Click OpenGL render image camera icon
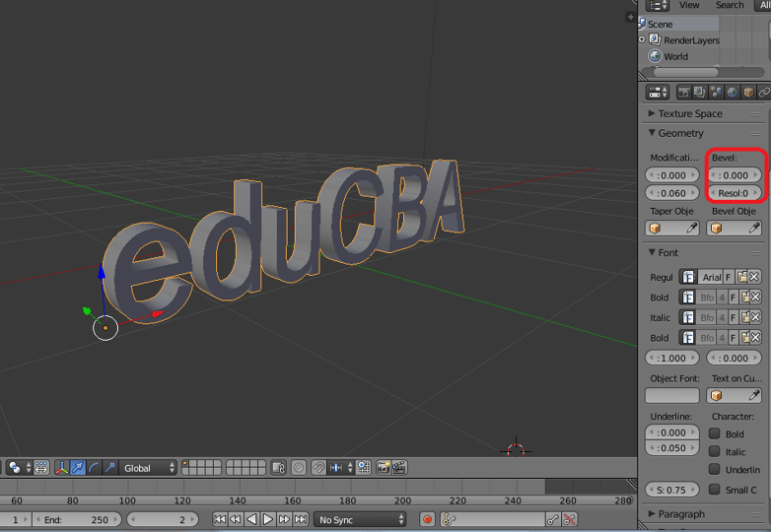Viewport: 772px width, 532px height. coord(384,468)
